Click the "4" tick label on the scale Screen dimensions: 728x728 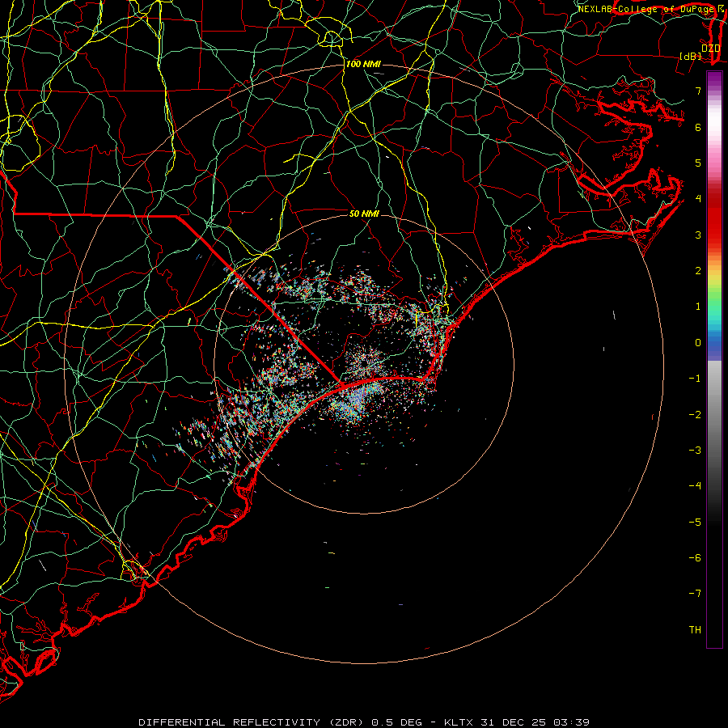(x=698, y=199)
